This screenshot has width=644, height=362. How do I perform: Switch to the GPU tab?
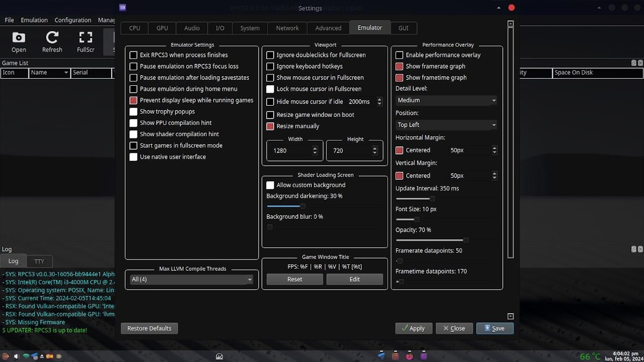(162, 28)
